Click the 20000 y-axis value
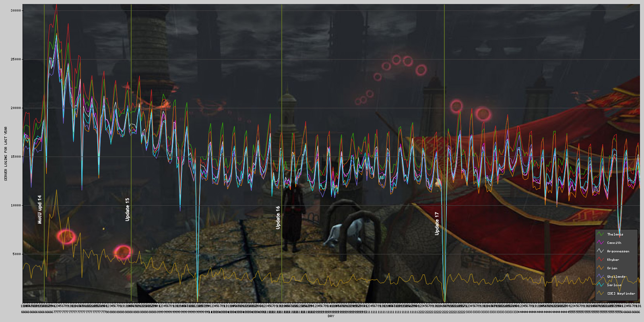This screenshot has height=322, width=644. [16, 108]
